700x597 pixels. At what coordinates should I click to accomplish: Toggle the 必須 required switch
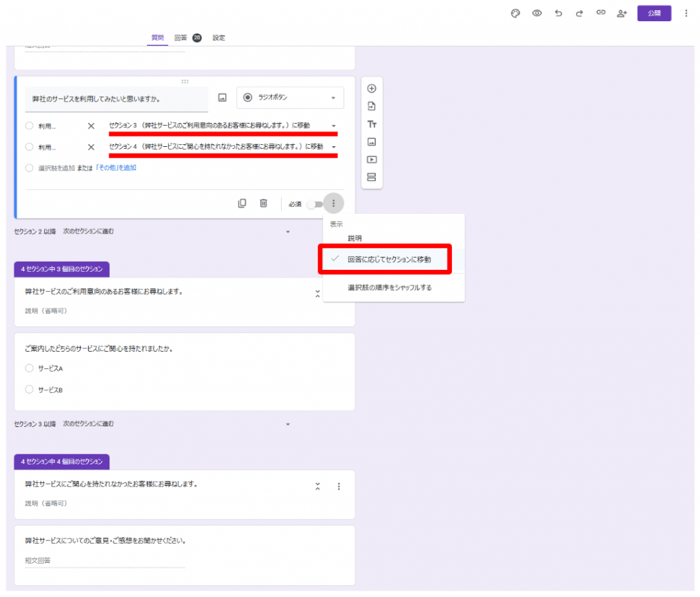tap(314, 204)
